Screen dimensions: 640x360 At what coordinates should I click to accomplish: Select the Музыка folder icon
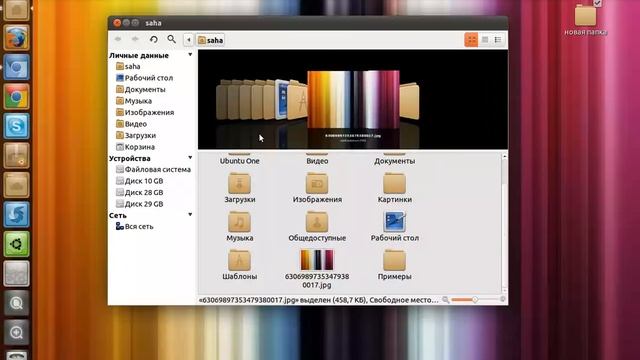(x=240, y=222)
